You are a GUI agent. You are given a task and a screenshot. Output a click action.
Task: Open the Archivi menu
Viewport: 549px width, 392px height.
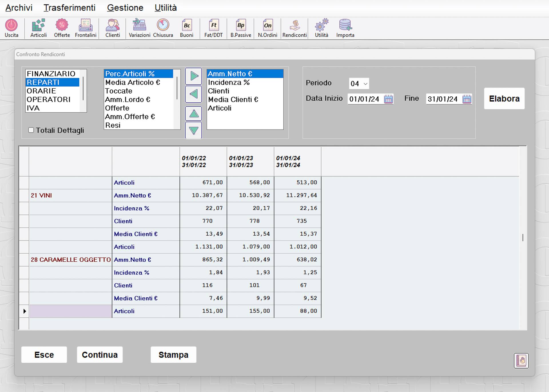[19, 8]
